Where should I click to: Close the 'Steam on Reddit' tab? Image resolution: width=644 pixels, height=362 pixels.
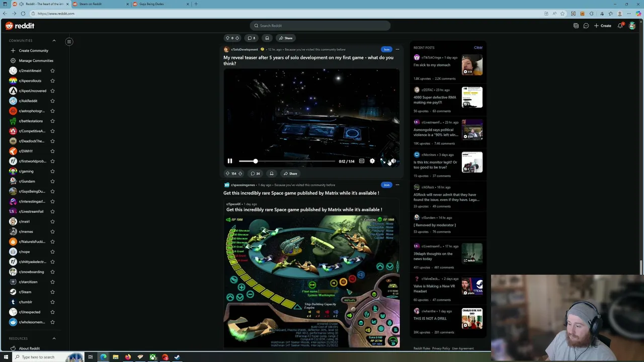[127, 4]
